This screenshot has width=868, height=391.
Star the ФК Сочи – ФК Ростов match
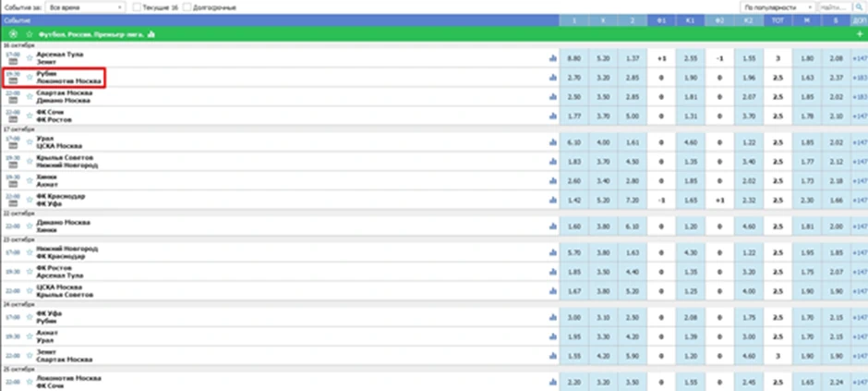[x=30, y=116]
